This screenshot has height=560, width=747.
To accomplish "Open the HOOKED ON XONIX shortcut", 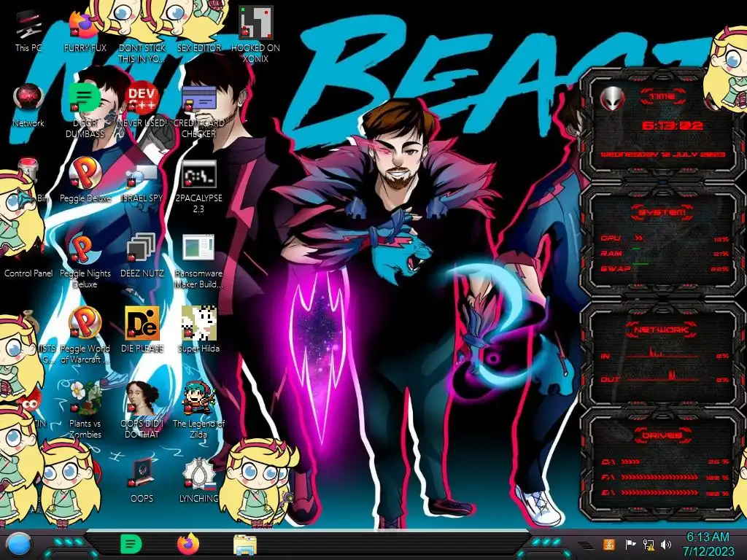I will click(255, 34).
